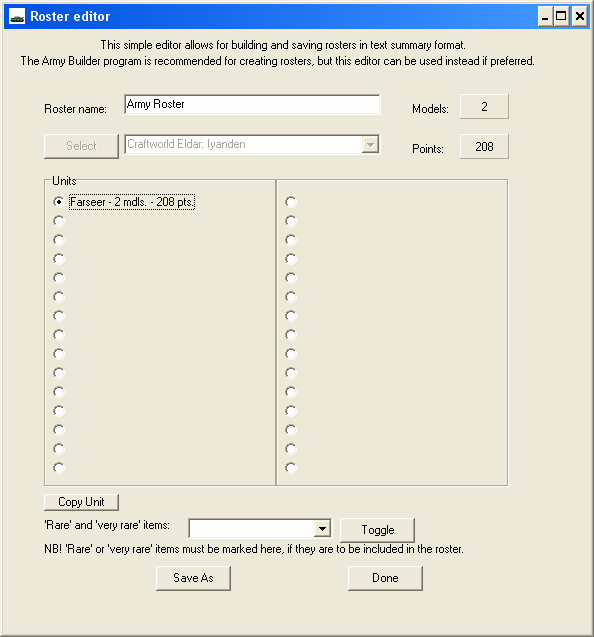Minimize the Roster editor window
Screen dimensions: 594x637
(545, 17)
